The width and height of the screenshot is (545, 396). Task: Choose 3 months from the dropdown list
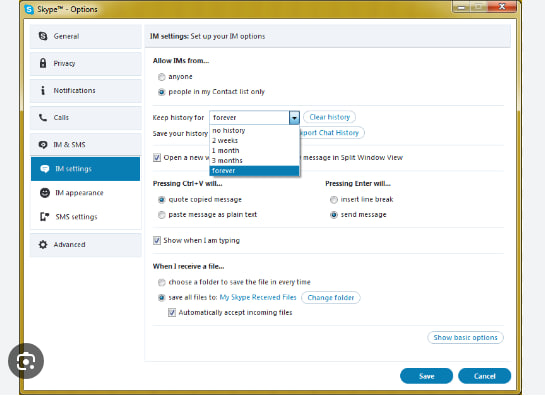pos(254,161)
